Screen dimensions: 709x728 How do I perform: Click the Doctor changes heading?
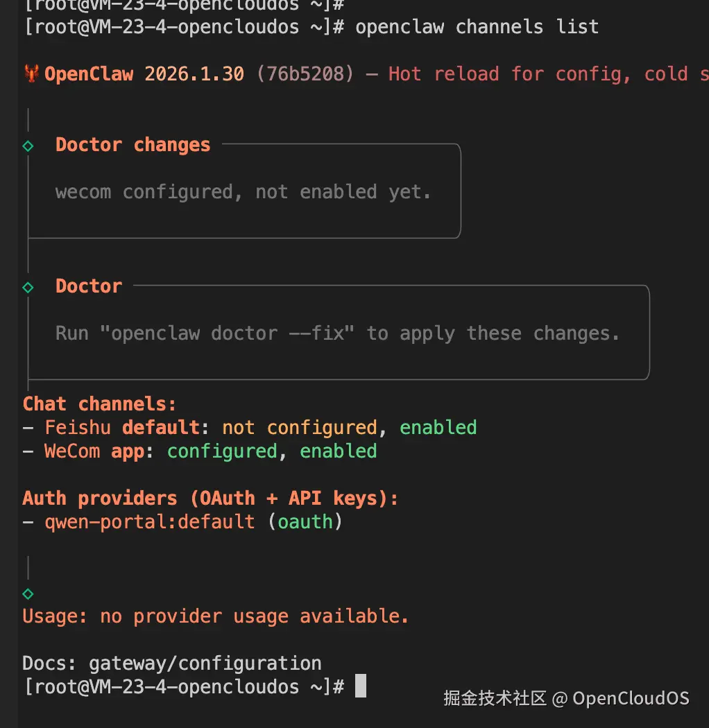[133, 145]
